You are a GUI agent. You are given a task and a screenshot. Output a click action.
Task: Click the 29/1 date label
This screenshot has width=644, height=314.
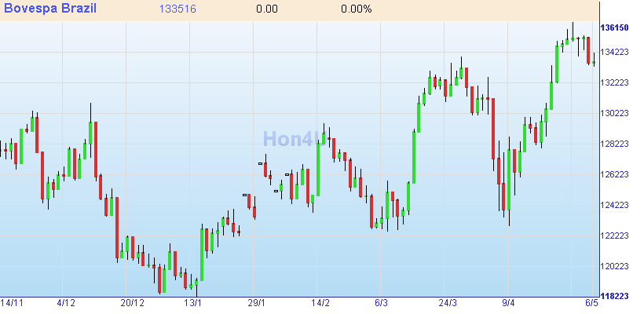[x=256, y=303]
